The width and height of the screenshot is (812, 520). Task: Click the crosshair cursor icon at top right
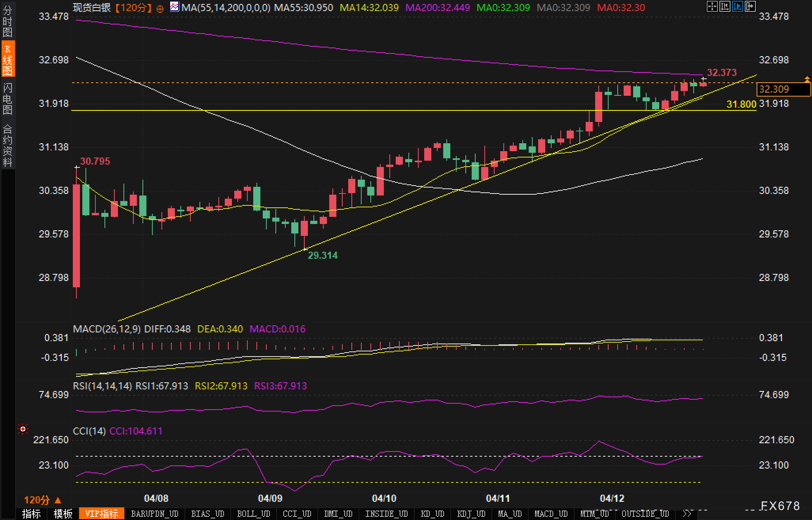[712, 6]
